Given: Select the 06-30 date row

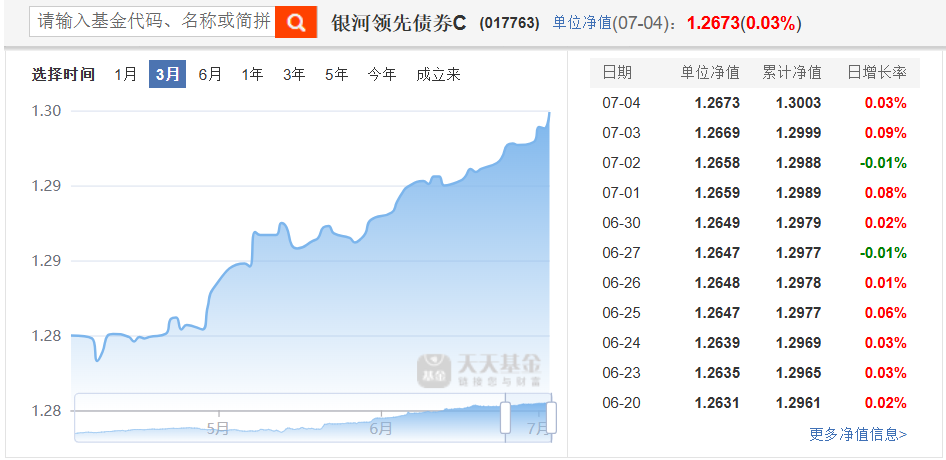Looking at the screenshot, I should pyautogui.click(x=755, y=223).
